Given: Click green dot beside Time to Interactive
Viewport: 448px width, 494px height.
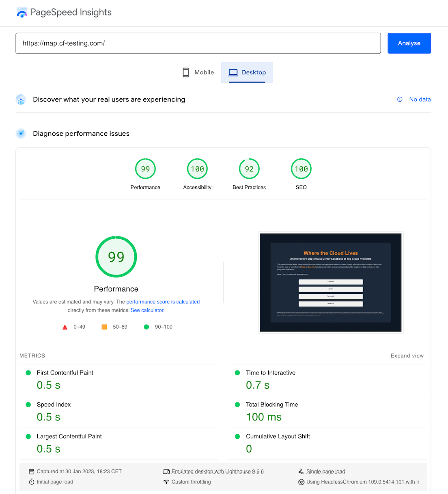Looking at the screenshot, I should coord(237,373).
